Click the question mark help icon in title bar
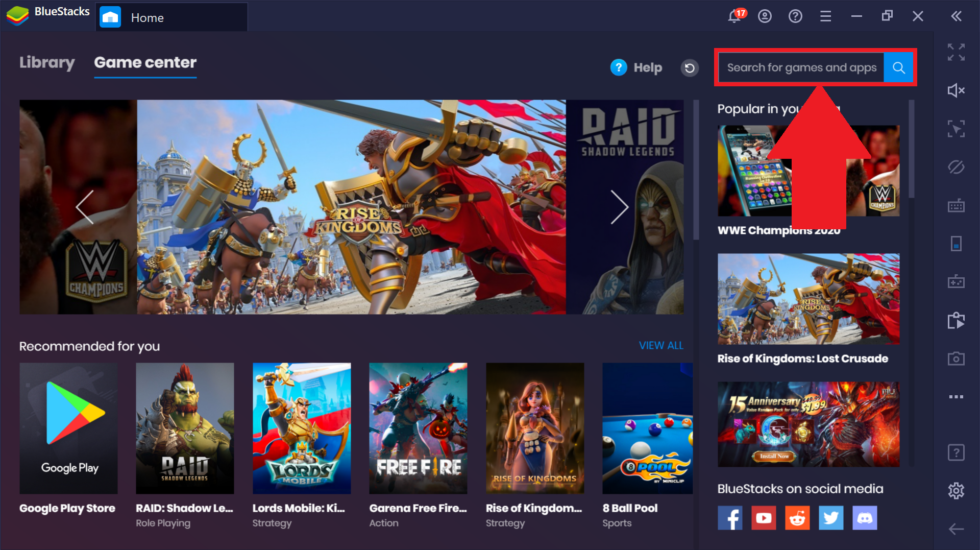The width and height of the screenshot is (980, 550). (795, 16)
